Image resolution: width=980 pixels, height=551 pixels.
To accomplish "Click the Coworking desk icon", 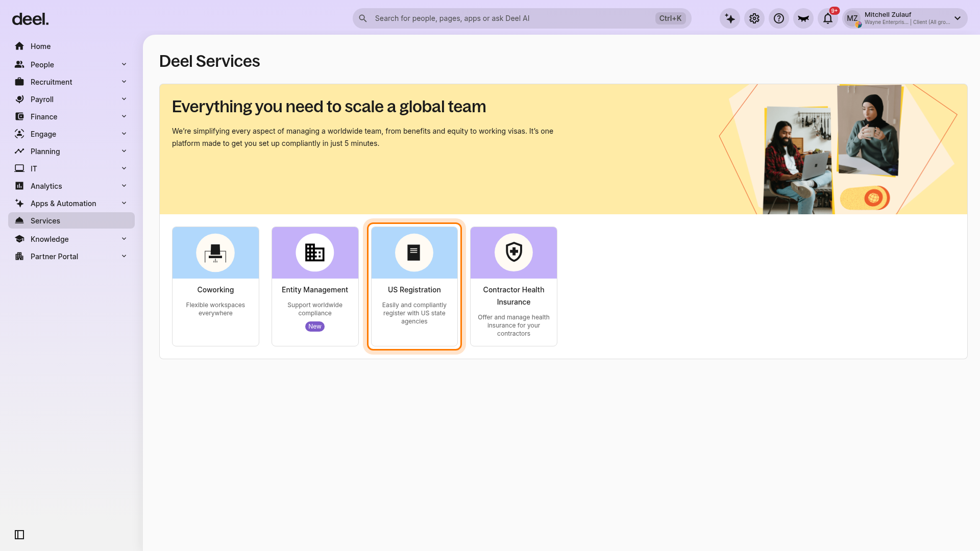I will click(215, 253).
